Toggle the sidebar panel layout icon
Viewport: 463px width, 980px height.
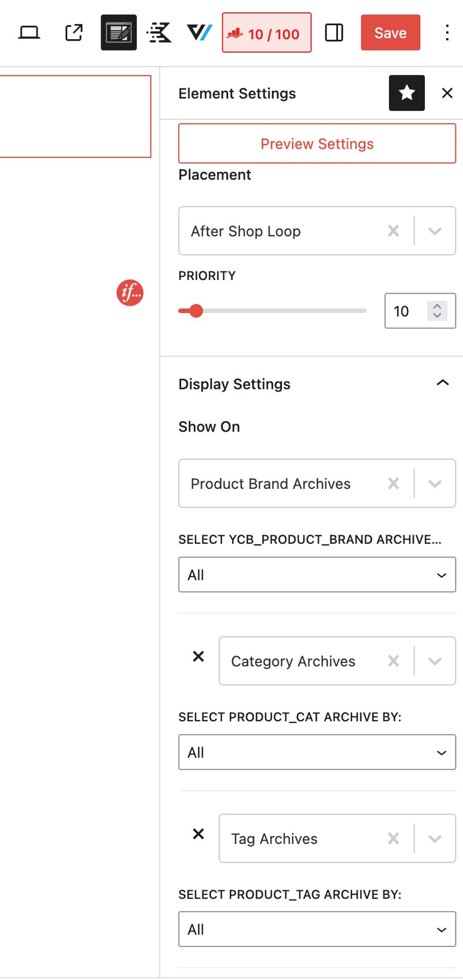coord(334,32)
